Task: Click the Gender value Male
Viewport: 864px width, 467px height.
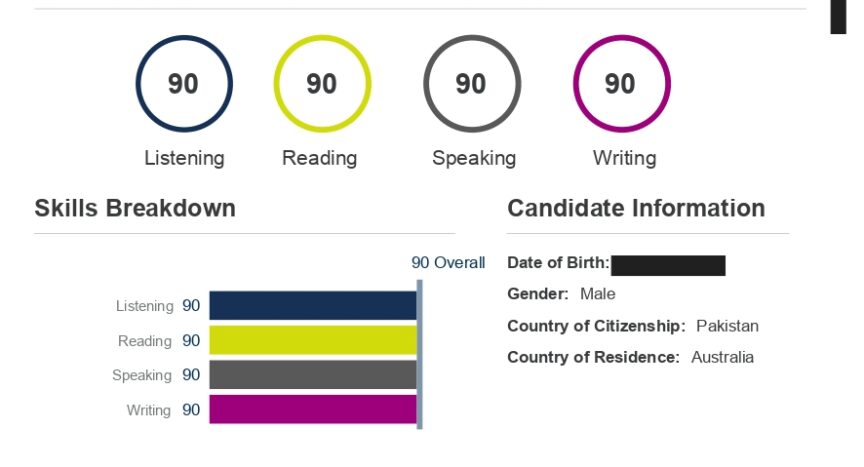Action: point(597,294)
